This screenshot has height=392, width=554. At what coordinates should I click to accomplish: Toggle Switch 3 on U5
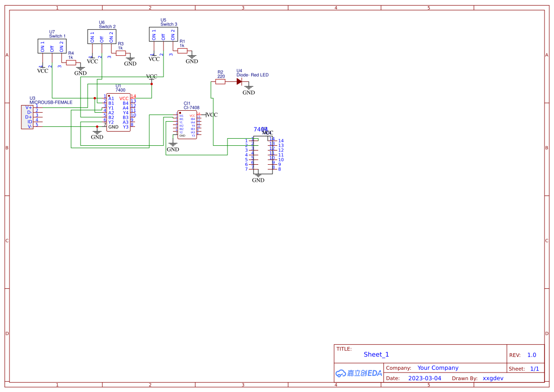pyautogui.click(x=163, y=34)
